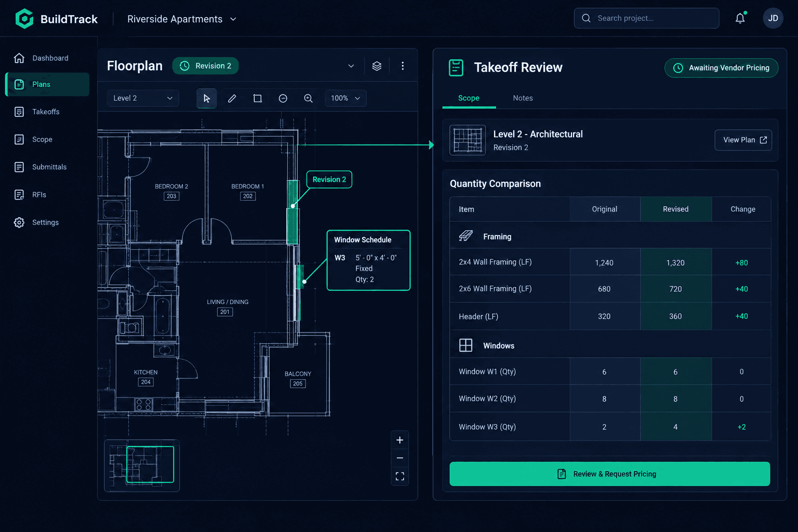
Task: Open Takeoffs in the sidebar
Action: click(x=47, y=112)
